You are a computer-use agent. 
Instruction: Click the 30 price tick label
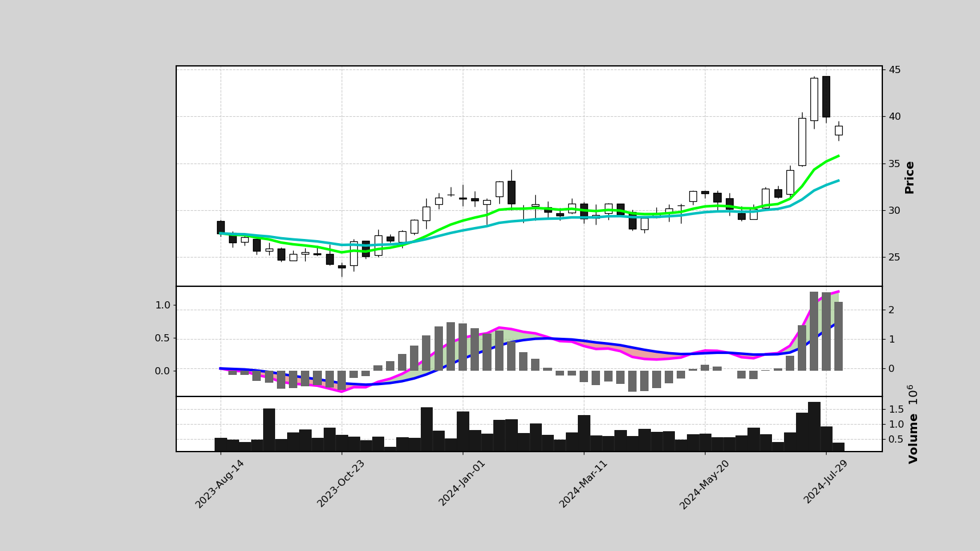(x=894, y=210)
